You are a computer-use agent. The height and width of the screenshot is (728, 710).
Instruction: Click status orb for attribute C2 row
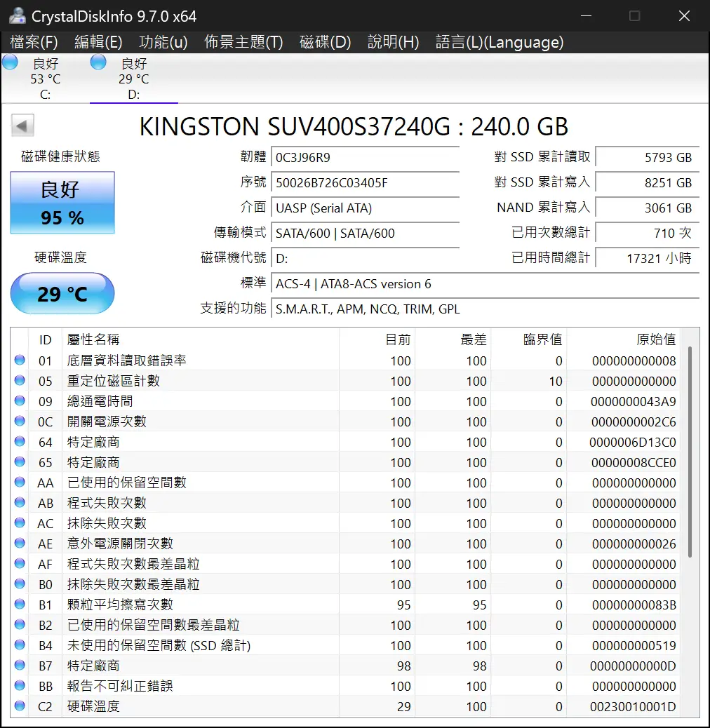click(x=20, y=706)
